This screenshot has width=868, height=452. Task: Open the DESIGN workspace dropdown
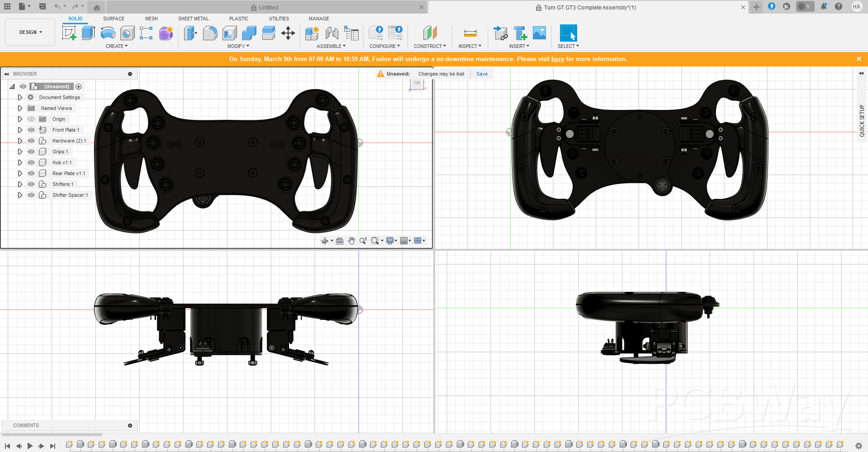coord(30,32)
